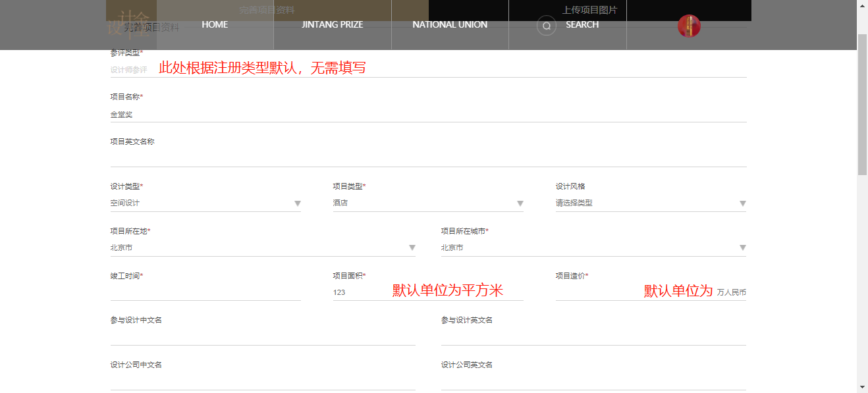Image resolution: width=868 pixels, height=393 pixels.
Task: Click the page vertical scrollbar thumb
Action: coord(862,104)
